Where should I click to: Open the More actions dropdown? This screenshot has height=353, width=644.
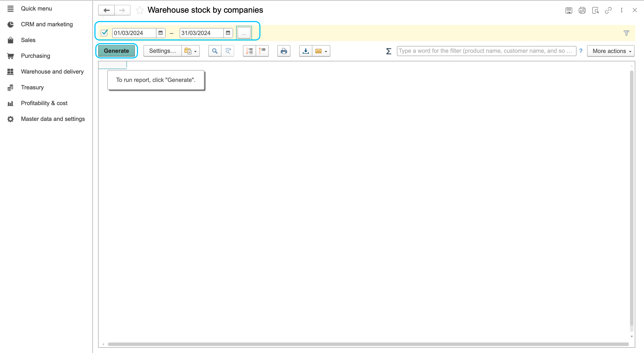tap(610, 51)
